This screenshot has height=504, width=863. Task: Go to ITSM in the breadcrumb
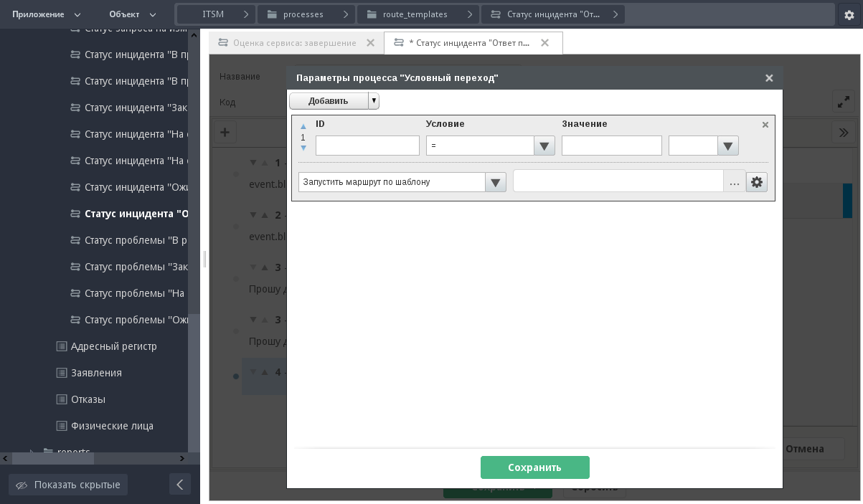[x=213, y=14]
